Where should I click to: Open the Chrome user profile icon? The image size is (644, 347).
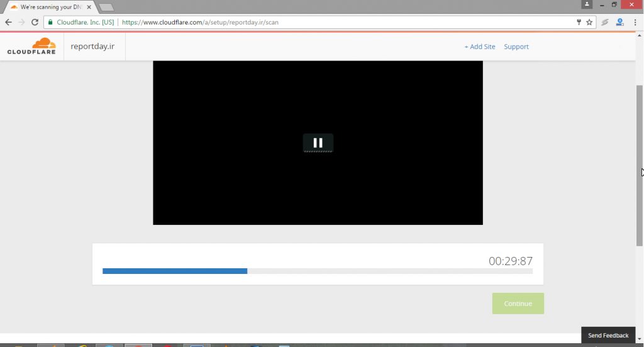pos(587,4)
